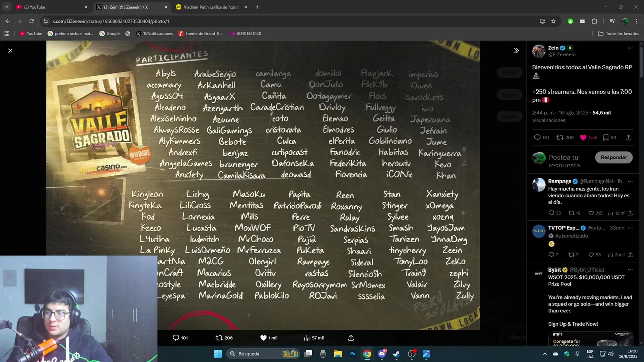Open Steam from the taskbar
The image size is (644, 362).
click(396, 354)
